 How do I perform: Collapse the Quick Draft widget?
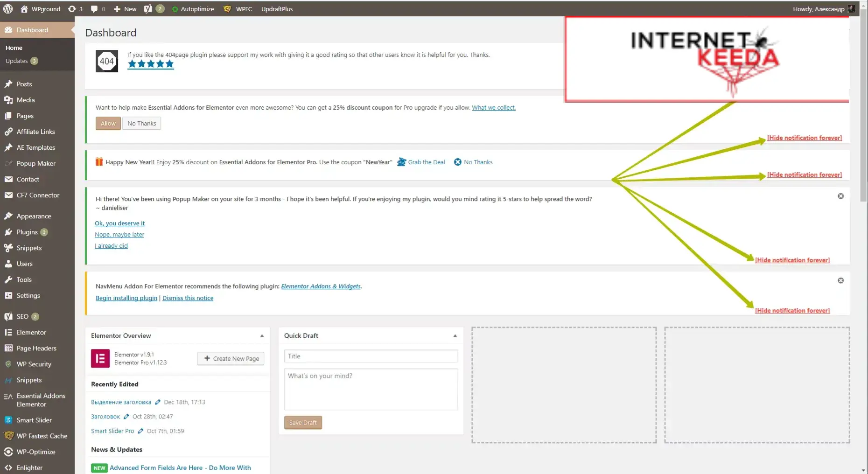(455, 336)
